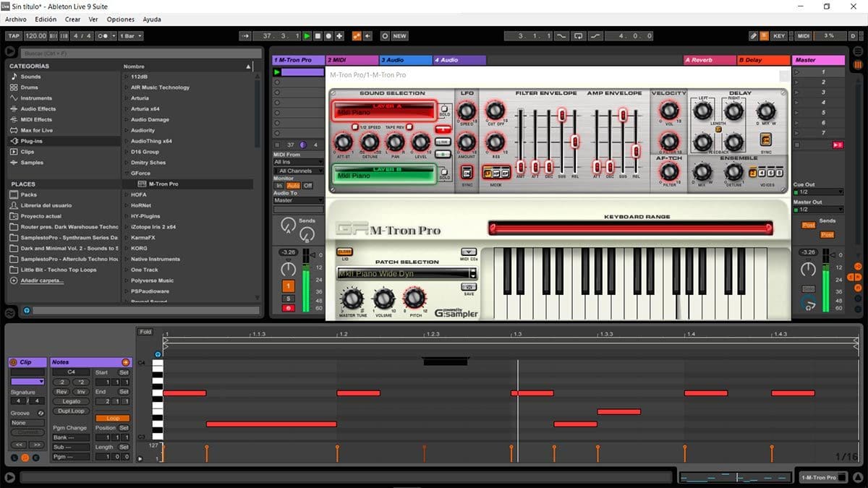This screenshot has height=488, width=868.
Task: Click the session record circle button
Action: [x=385, y=35]
